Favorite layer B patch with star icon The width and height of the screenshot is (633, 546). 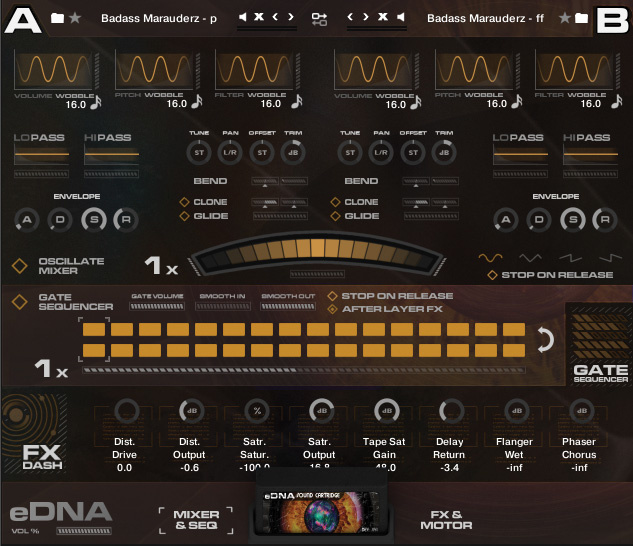[x=565, y=18]
